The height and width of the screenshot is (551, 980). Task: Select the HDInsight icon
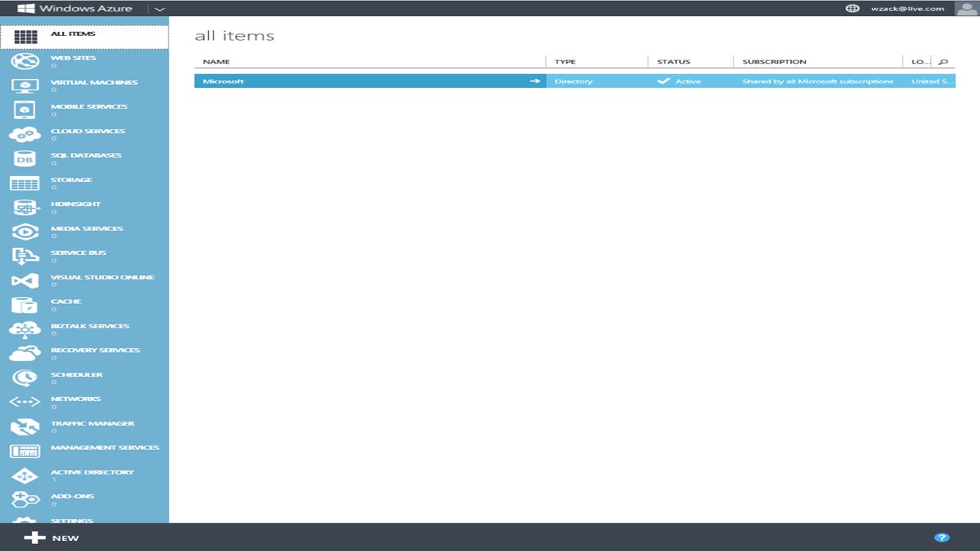(25, 207)
